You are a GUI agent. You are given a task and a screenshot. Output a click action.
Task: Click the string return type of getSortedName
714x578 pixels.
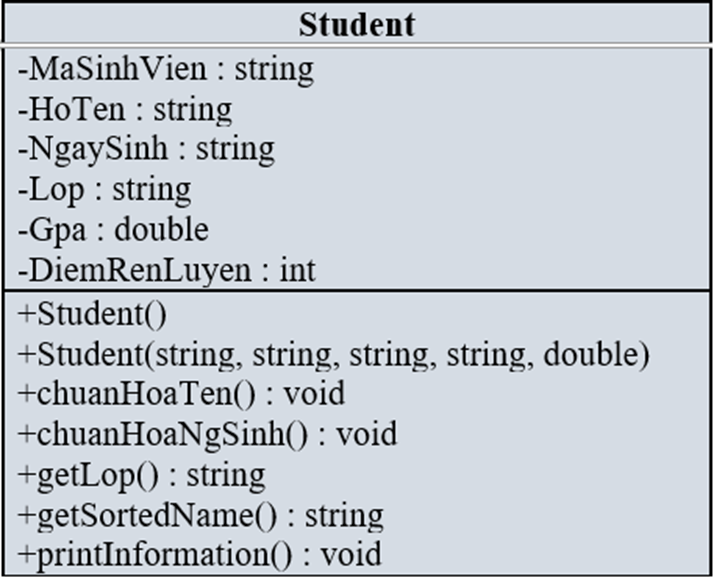pyautogui.click(x=344, y=517)
